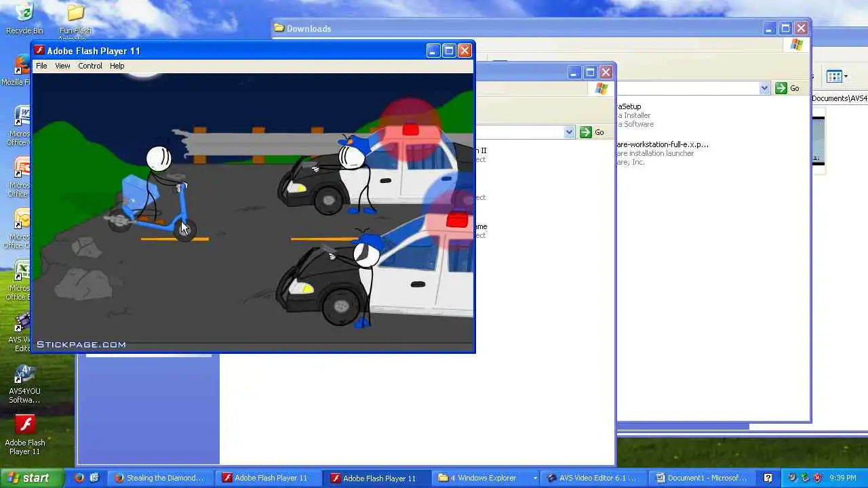Click the Windows logo in Downloads window
This screenshot has height=488, width=868.
[x=797, y=45]
